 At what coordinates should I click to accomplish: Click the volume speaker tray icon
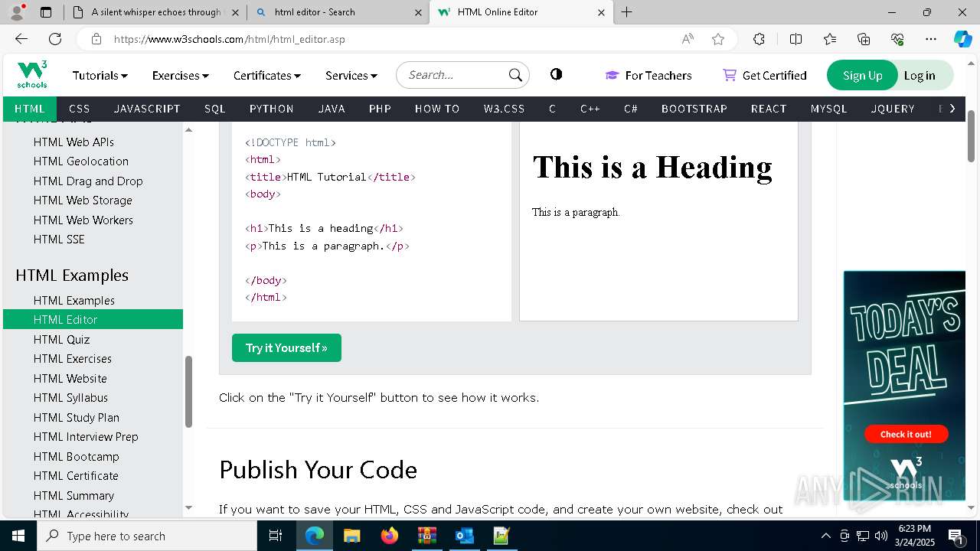(881, 536)
